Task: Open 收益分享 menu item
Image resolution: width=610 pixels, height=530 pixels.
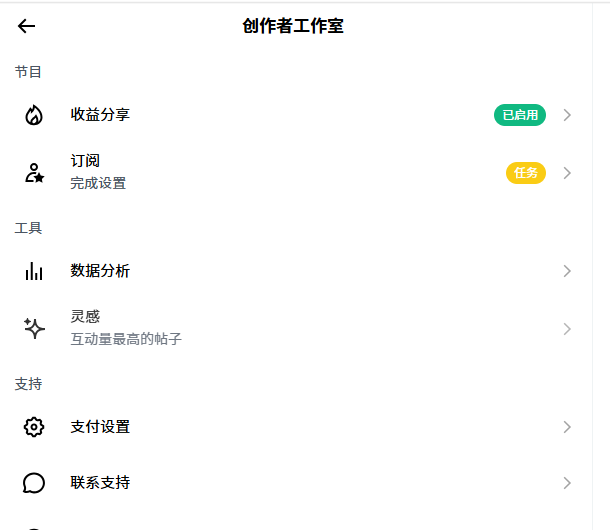Action: pos(296,115)
